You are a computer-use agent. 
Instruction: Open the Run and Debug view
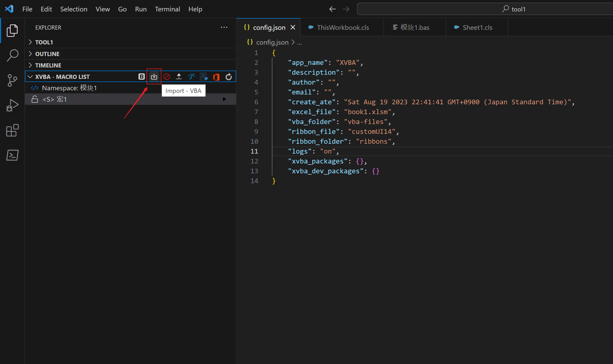(12, 105)
